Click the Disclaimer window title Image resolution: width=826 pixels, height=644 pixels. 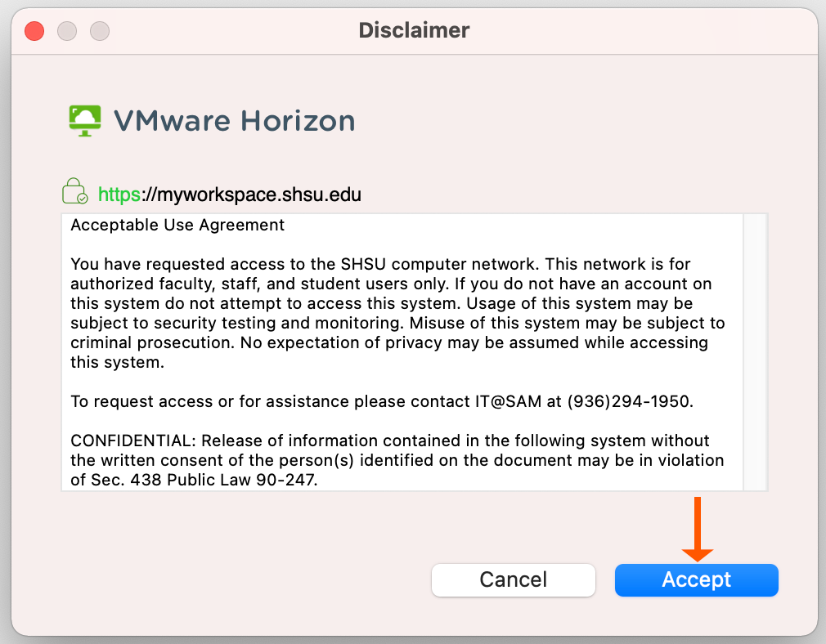point(414,31)
